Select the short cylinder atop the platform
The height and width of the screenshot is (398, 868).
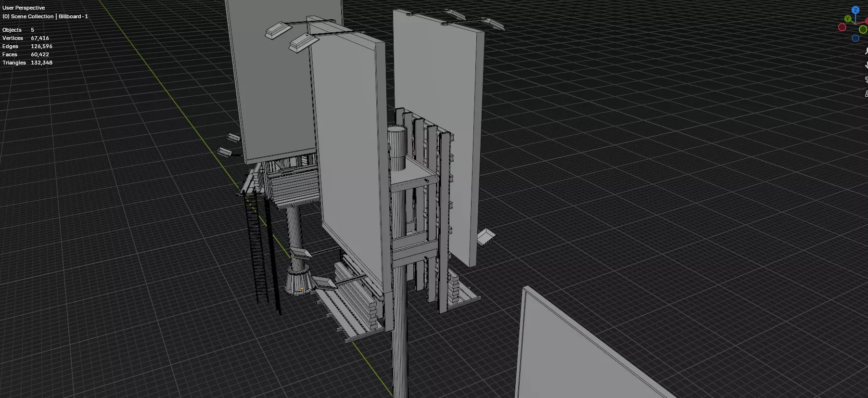tap(397, 148)
